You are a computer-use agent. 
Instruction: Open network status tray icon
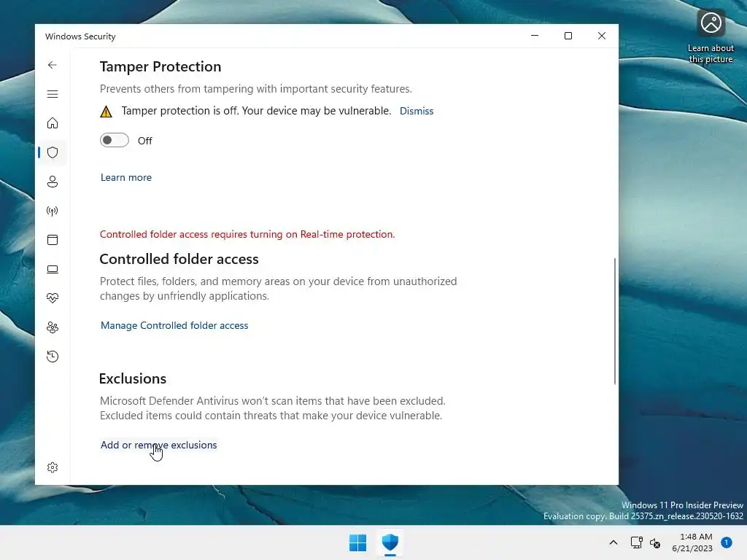(x=636, y=542)
